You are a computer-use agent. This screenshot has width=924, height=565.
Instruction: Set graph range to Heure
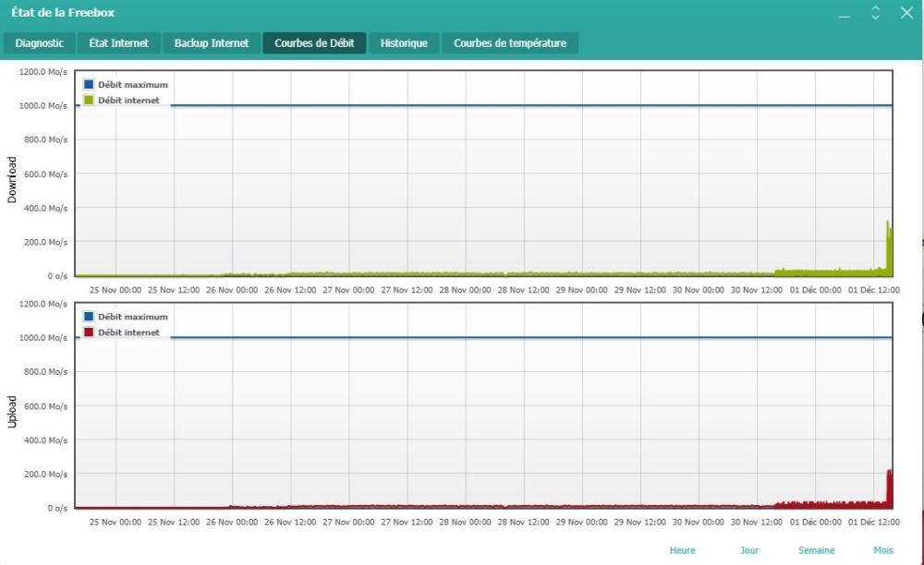pyautogui.click(x=682, y=550)
